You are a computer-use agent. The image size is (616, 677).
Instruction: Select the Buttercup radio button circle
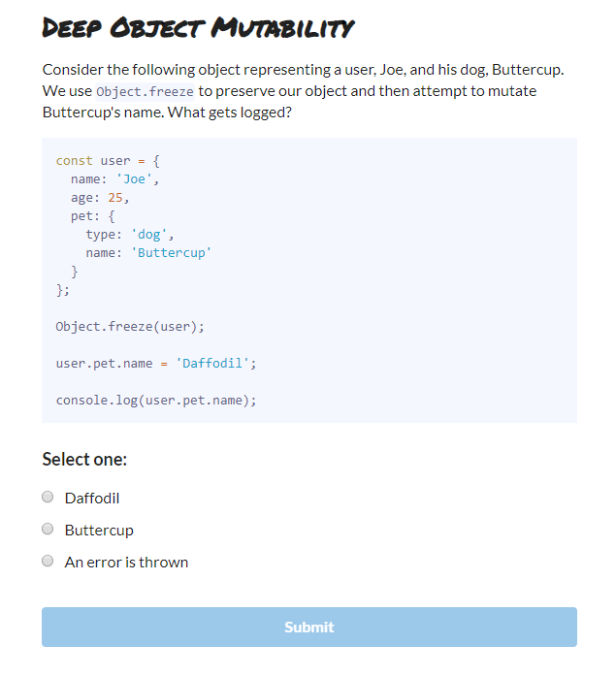tap(48, 530)
